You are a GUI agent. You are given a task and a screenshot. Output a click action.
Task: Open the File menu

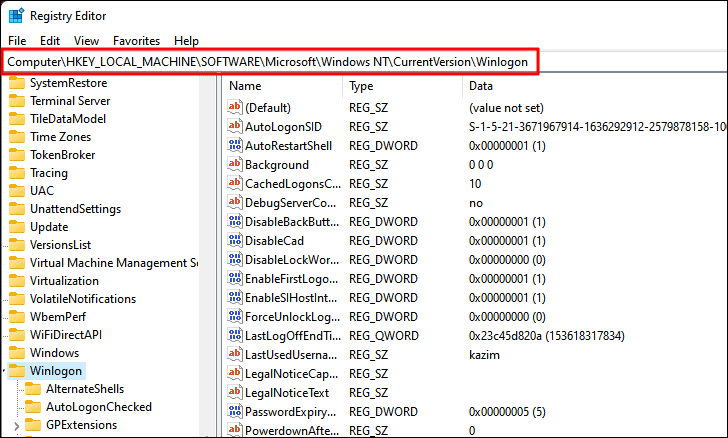click(17, 41)
